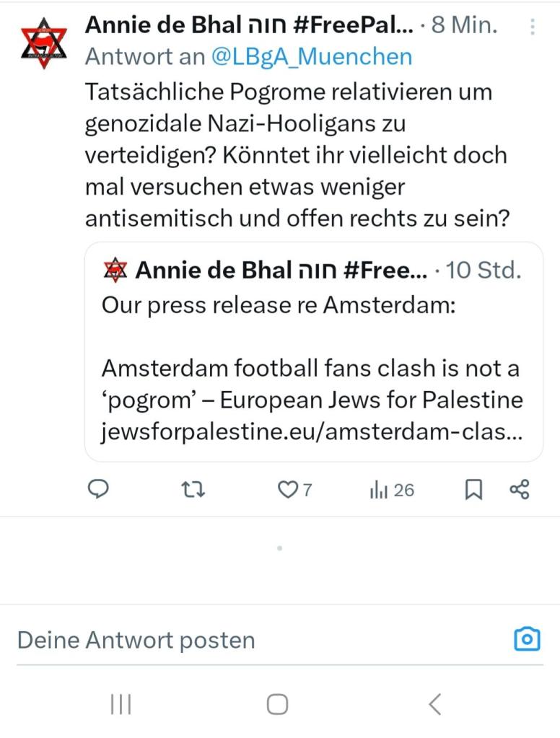Open jewsforpalestine.eu link in quoted tweet

click(x=312, y=433)
